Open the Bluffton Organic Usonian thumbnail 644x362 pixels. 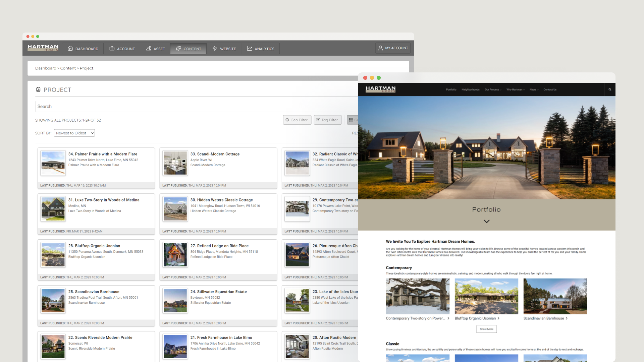tap(486, 296)
